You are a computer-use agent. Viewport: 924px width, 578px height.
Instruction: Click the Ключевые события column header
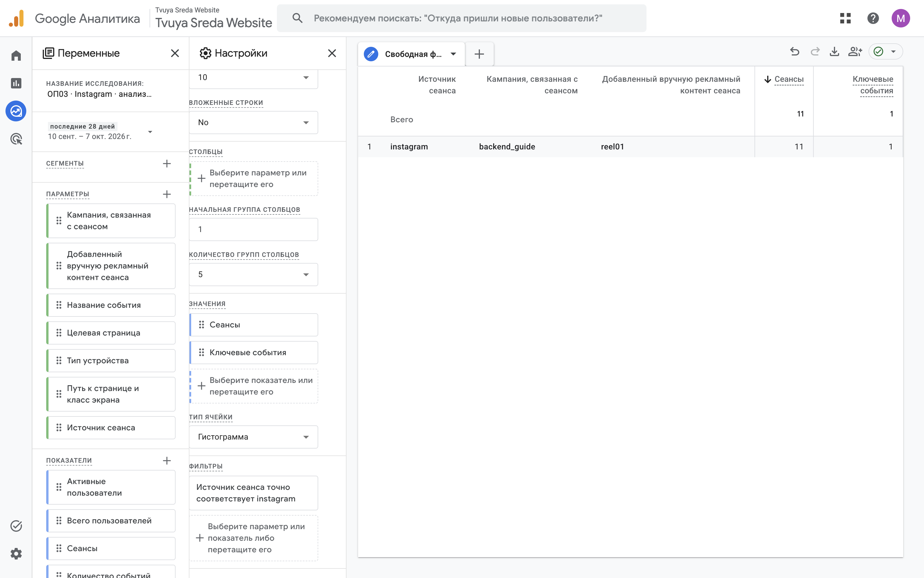pyautogui.click(x=872, y=85)
